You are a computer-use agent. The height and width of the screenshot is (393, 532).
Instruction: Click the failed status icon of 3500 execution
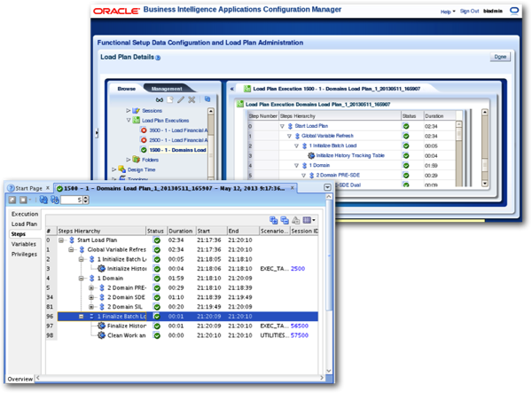144,130
